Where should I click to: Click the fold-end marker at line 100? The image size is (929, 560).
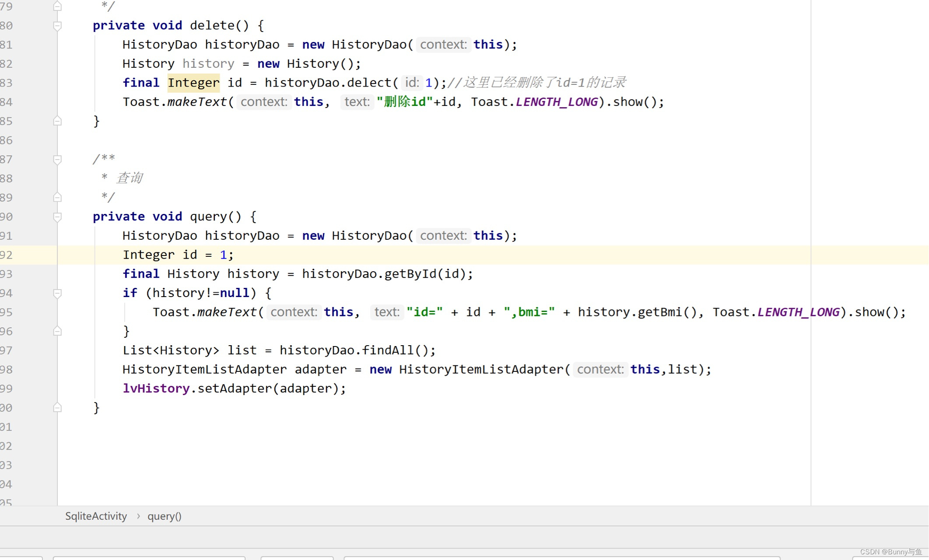point(57,407)
